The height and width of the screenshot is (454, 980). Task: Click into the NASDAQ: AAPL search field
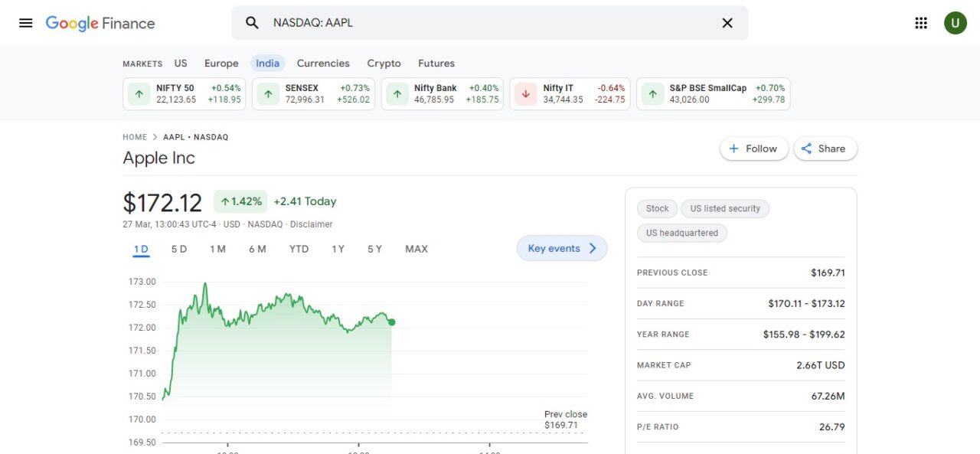490,23
